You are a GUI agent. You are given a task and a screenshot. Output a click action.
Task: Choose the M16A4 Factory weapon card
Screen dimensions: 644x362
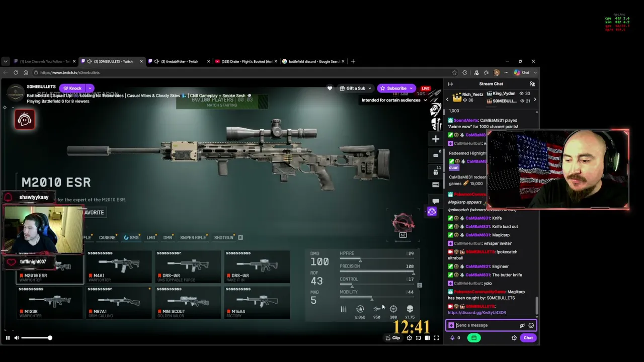tap(257, 303)
